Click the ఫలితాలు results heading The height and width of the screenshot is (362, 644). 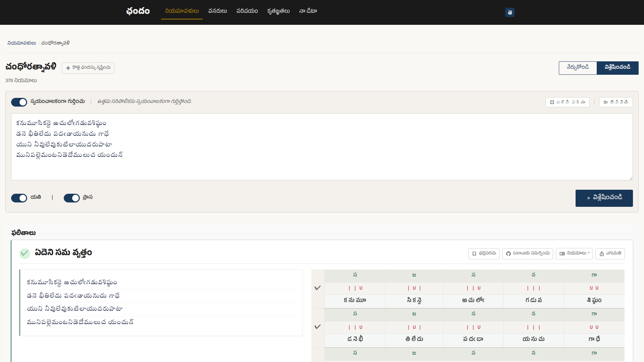tap(23, 233)
